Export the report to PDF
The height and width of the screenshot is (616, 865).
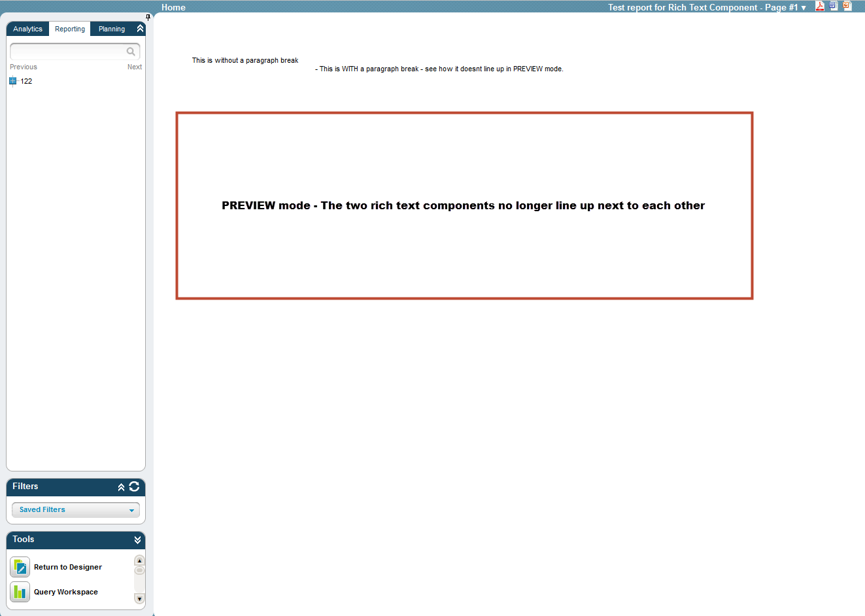(x=820, y=7)
